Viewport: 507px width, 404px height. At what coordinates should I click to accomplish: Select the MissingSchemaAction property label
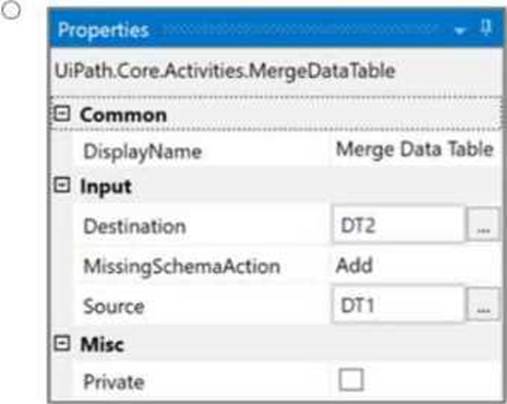[x=182, y=267]
